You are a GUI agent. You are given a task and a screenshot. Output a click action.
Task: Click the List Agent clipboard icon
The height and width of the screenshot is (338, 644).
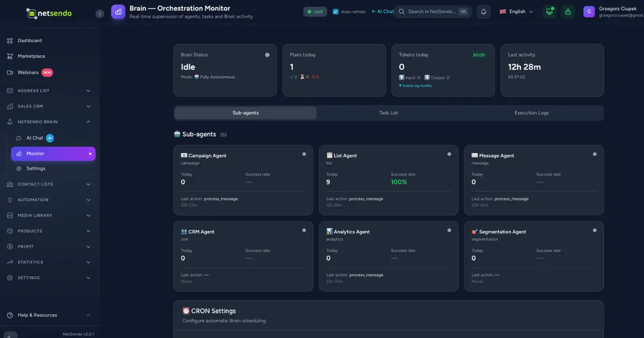point(330,156)
